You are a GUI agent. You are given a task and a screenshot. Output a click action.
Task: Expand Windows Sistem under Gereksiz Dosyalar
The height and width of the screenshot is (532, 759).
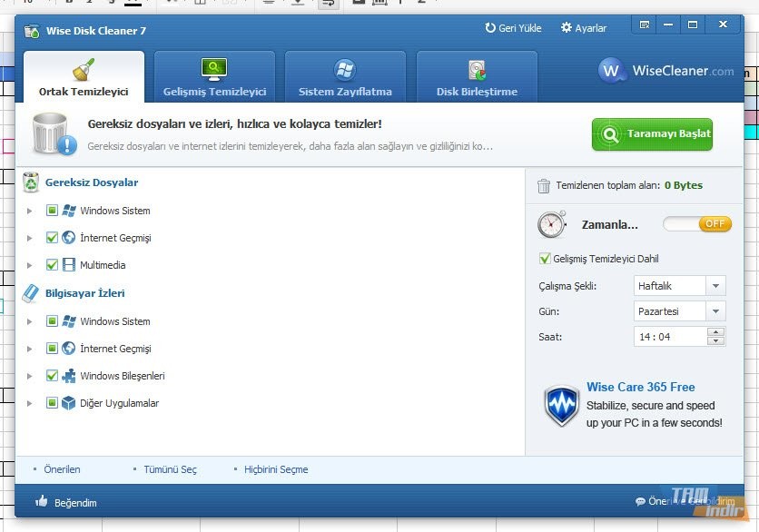30,211
